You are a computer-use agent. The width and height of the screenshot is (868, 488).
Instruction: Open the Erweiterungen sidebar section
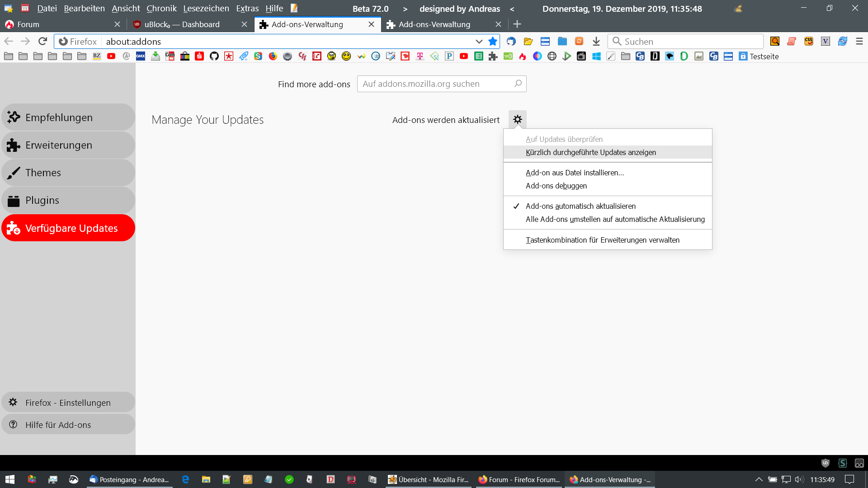pyautogui.click(x=59, y=145)
